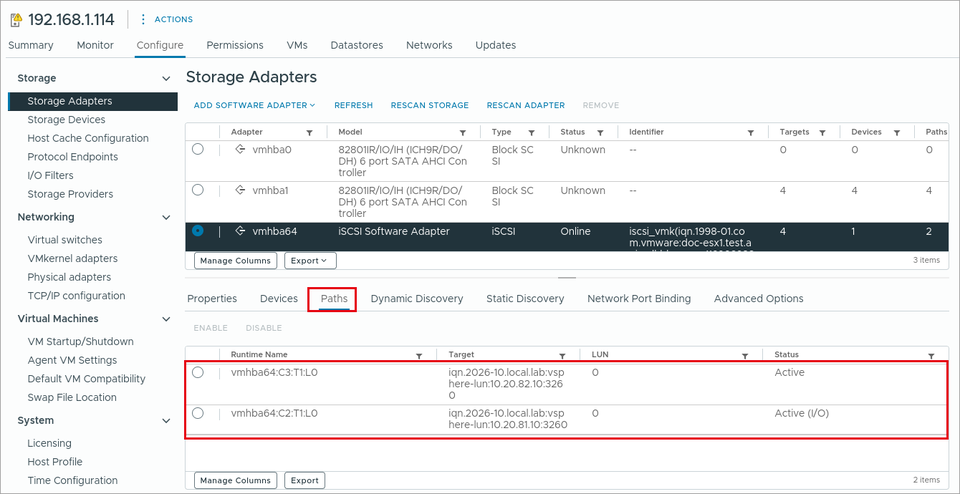Screen dimensions: 960x494
Task: Click the Actions three-dot menu icon
Action: click(143, 20)
